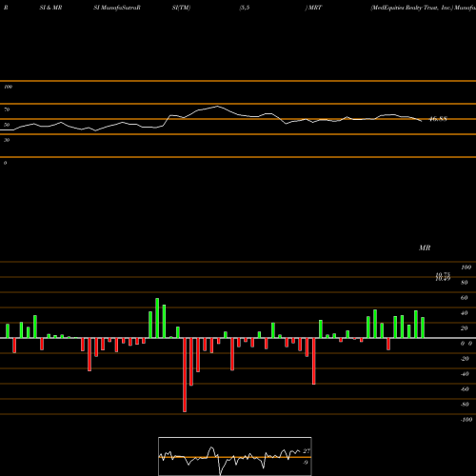Click the MRT ticker label in header
The width and height of the screenshot is (476, 476).
315,8
